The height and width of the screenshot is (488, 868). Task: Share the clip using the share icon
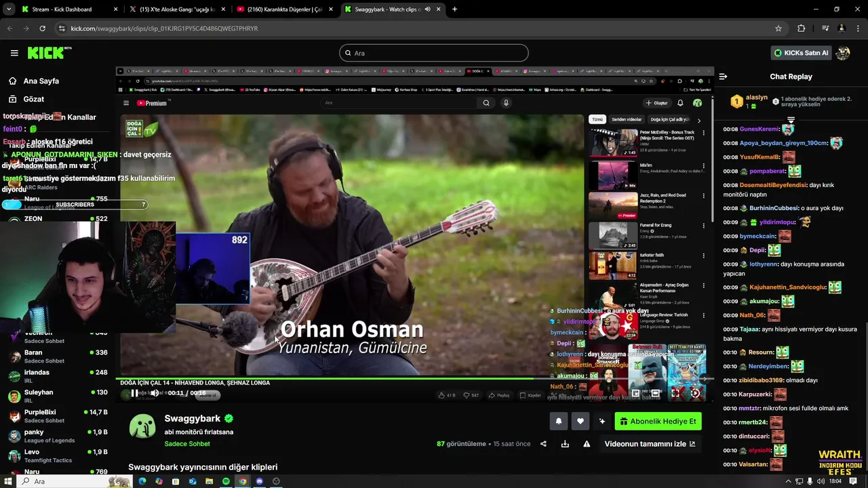pyautogui.click(x=543, y=444)
